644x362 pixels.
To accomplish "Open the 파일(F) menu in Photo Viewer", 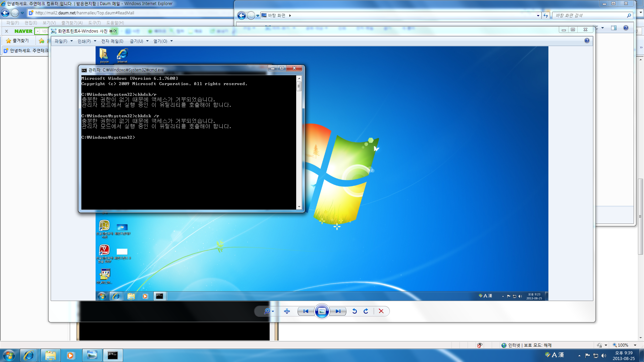I will point(64,41).
